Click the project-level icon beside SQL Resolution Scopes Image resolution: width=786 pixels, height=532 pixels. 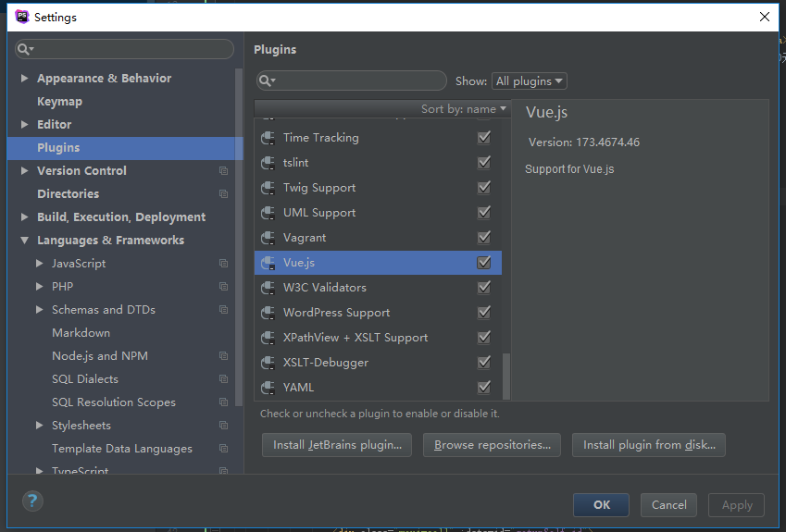(x=223, y=402)
